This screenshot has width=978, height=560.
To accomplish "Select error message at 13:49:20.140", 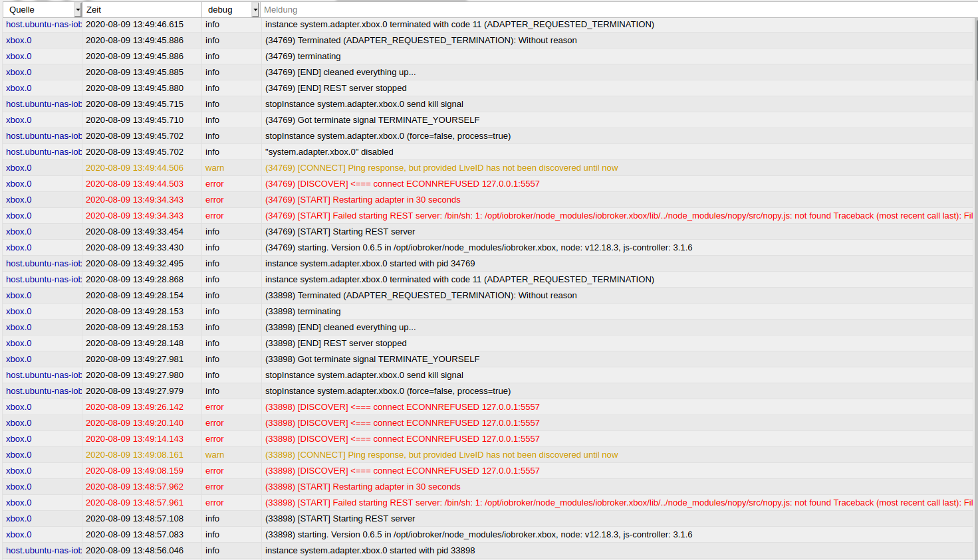I will coord(402,423).
